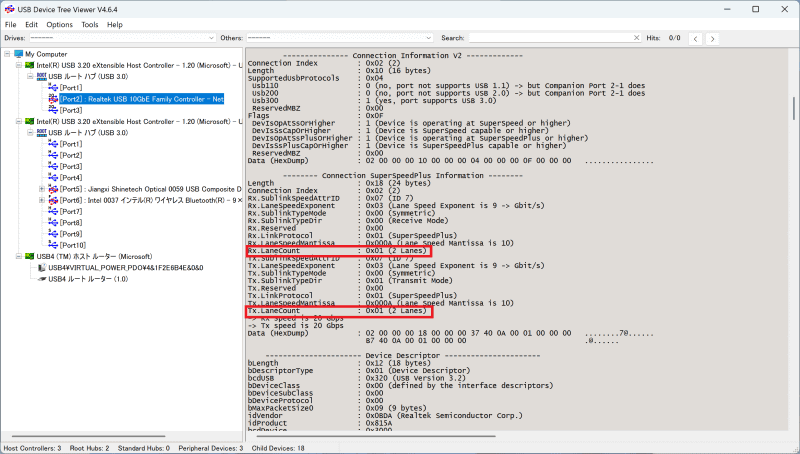Click second Intel host controller icon

tap(30, 121)
